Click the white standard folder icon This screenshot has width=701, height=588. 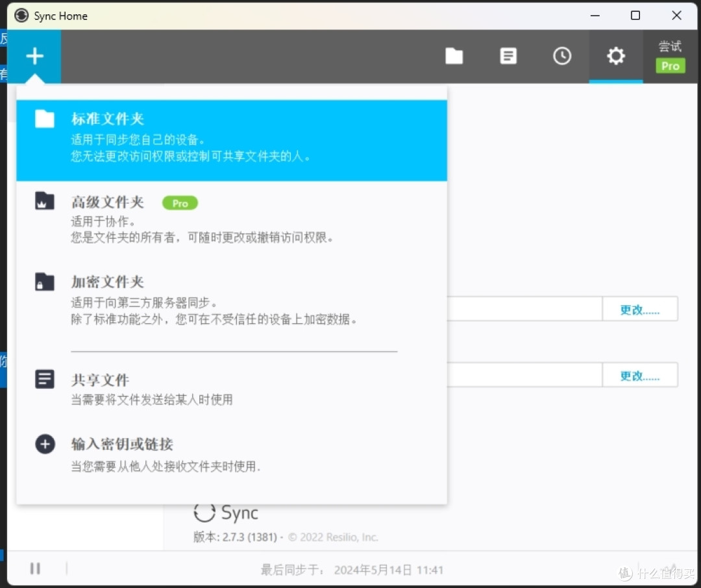45,119
